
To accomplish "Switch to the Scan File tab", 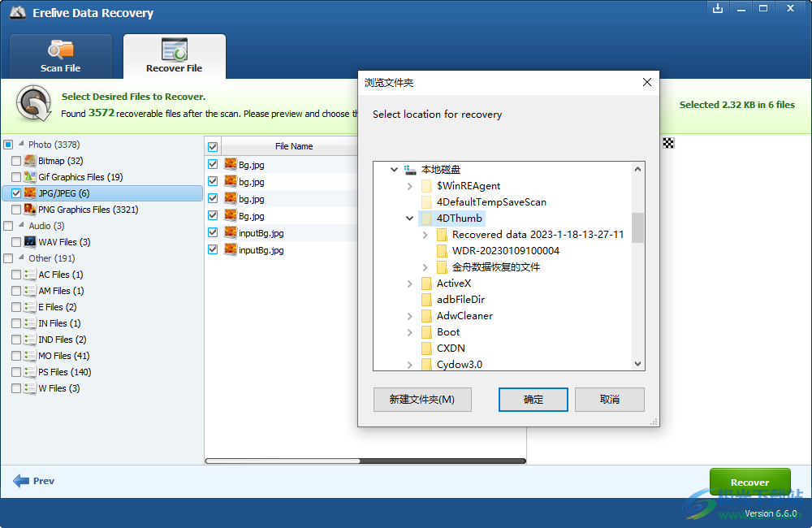I will 61,57.
